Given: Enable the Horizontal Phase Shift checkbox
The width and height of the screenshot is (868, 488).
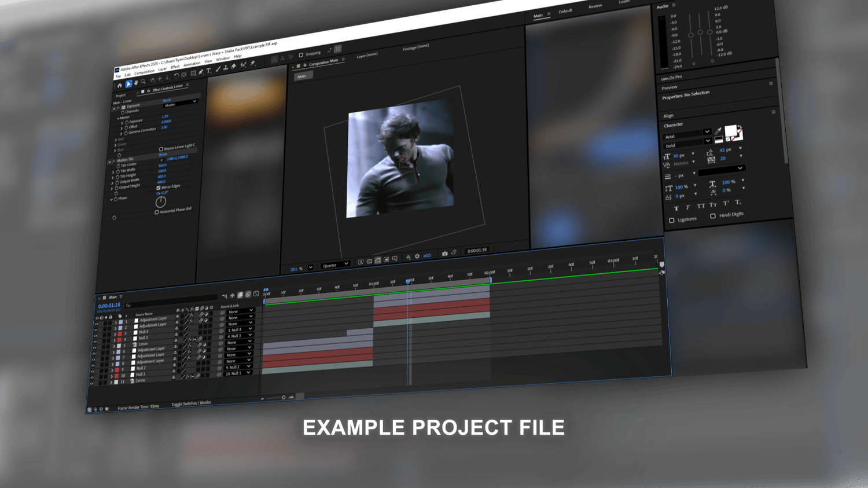Looking at the screenshot, I should pos(156,212).
